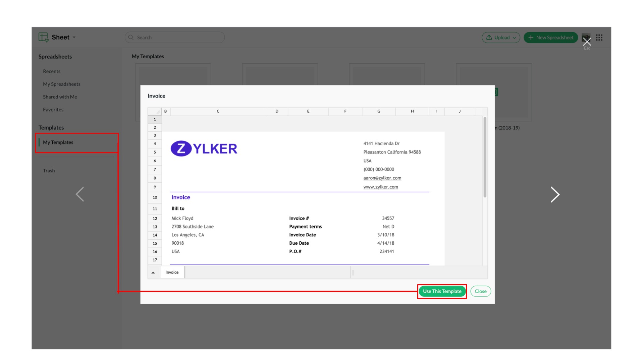This screenshot has width=644, height=362.
Task: Close preview with the X Esc icon
Action: pos(587,42)
